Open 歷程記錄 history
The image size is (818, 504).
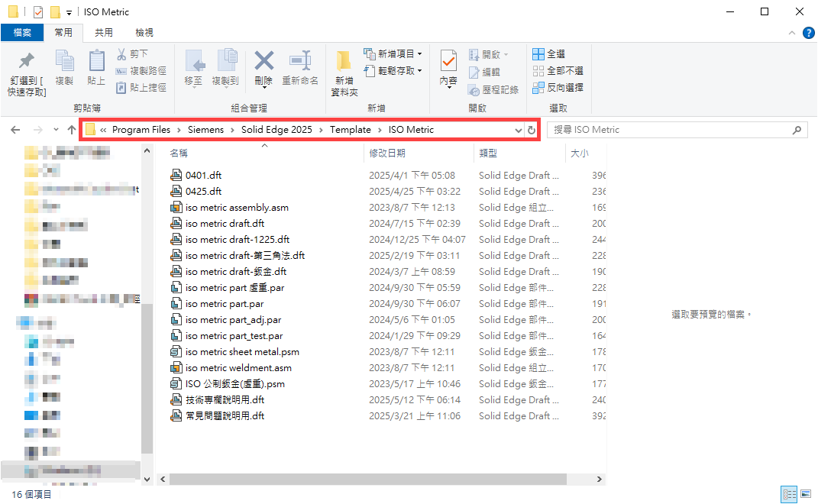tap(493, 90)
